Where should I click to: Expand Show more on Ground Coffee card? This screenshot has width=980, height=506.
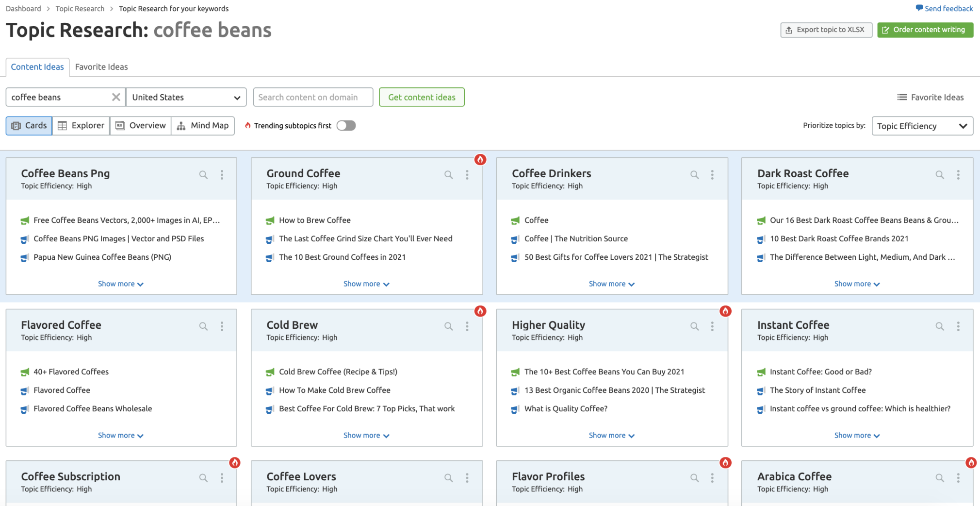click(x=366, y=284)
